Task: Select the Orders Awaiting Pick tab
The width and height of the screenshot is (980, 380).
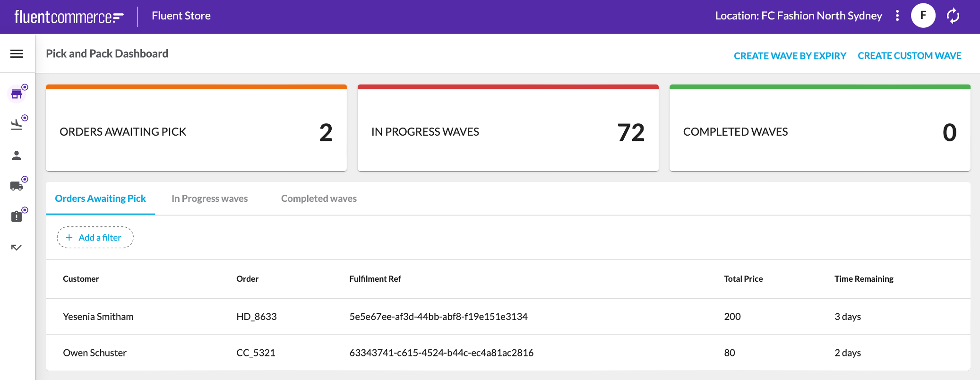Action: 100,199
